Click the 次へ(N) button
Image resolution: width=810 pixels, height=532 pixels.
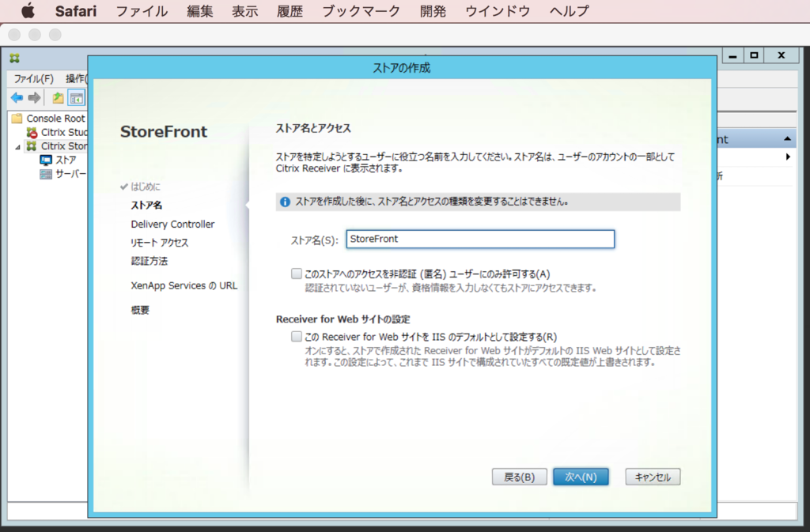pyautogui.click(x=581, y=477)
